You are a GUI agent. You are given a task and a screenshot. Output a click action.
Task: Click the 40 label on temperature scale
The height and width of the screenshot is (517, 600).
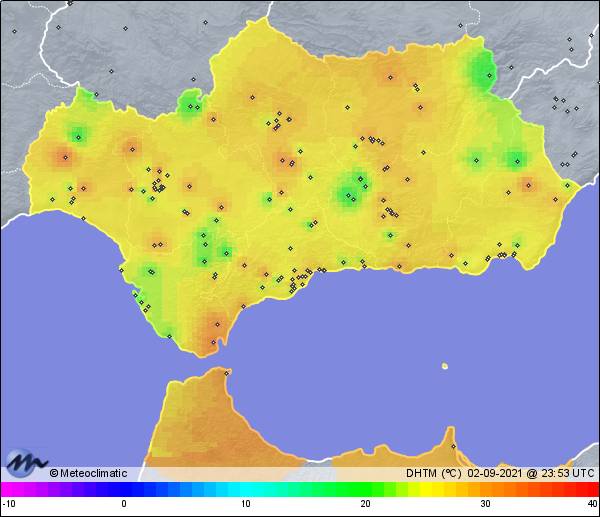coord(593,504)
